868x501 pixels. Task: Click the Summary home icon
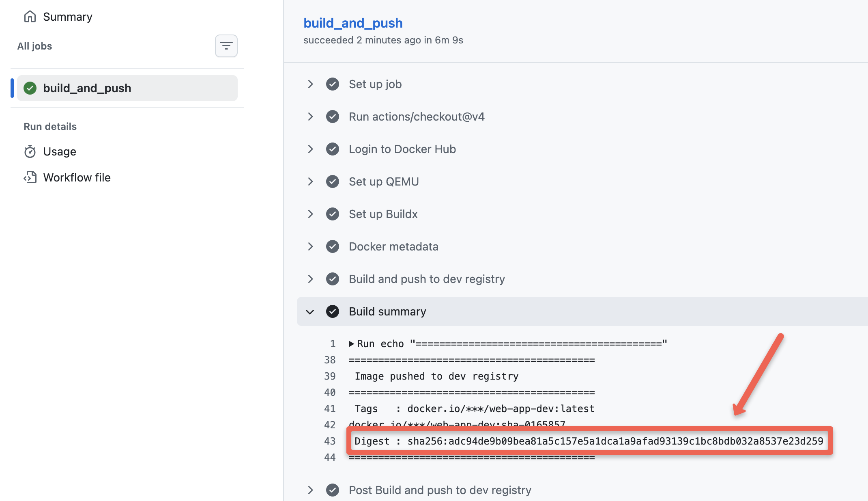click(30, 16)
